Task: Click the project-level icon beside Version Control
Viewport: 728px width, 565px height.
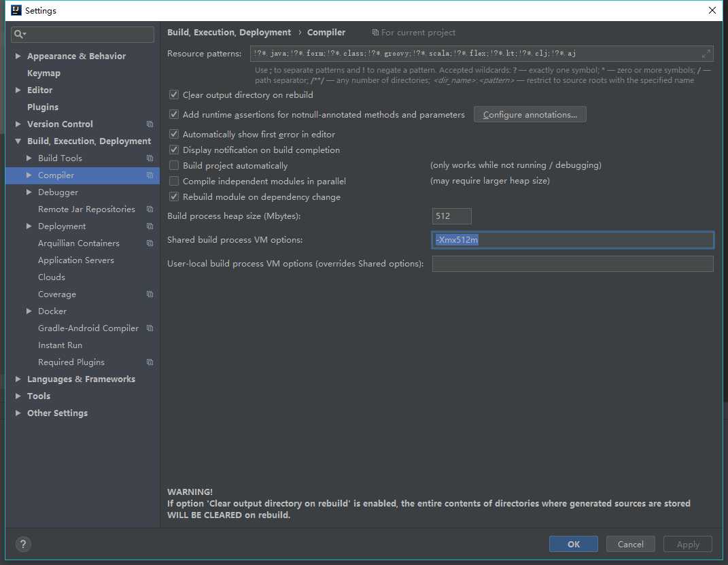Action: click(x=150, y=124)
